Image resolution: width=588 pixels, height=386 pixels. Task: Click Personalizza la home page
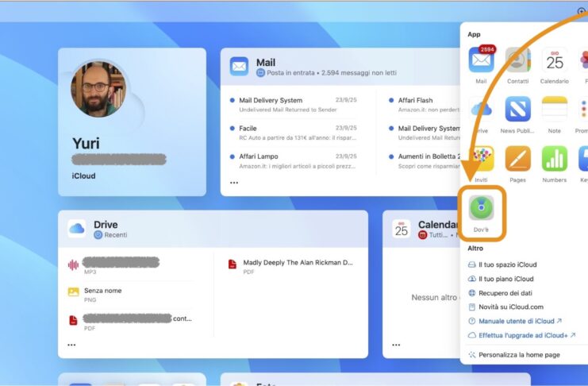514,355
